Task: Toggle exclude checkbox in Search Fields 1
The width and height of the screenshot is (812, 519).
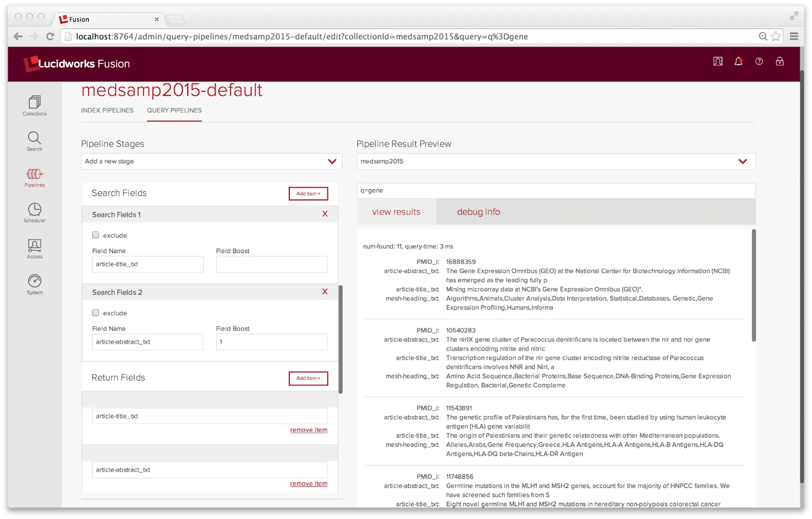Action: 95,235
